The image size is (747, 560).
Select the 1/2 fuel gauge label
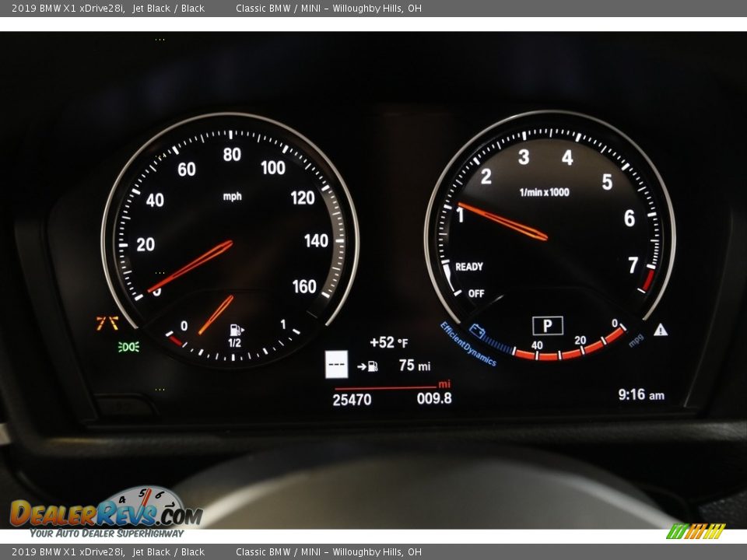click(x=234, y=343)
